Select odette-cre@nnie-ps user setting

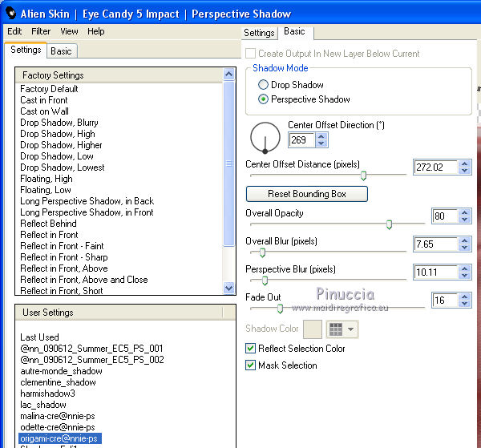(x=58, y=427)
